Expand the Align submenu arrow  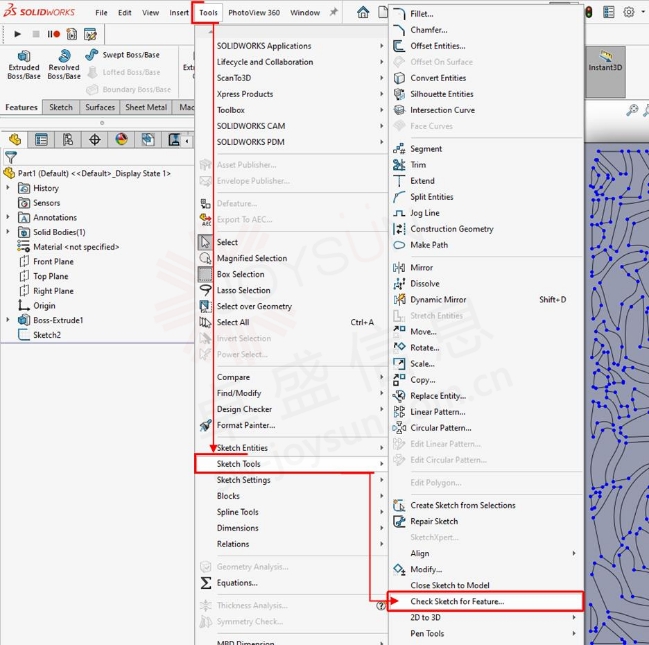click(574, 554)
